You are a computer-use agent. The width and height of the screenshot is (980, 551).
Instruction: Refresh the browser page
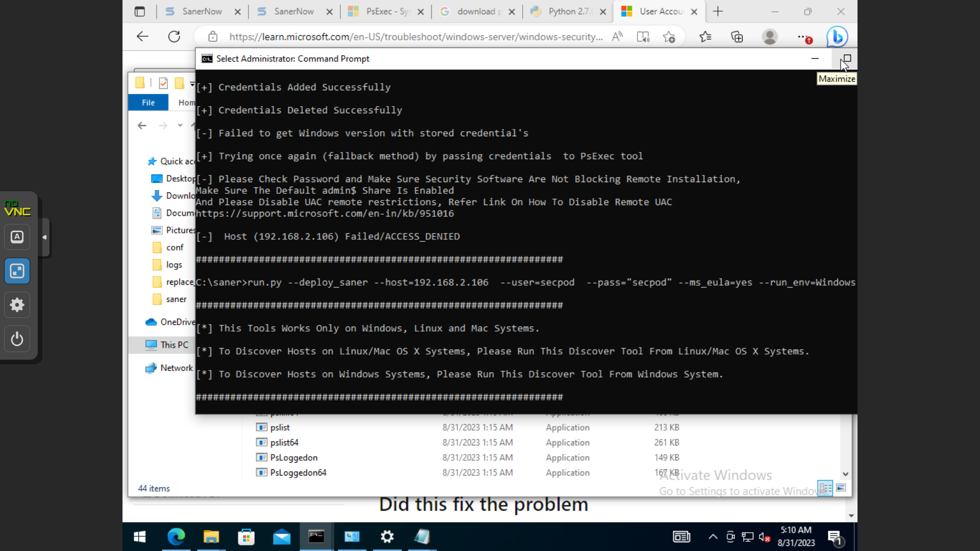(x=174, y=37)
